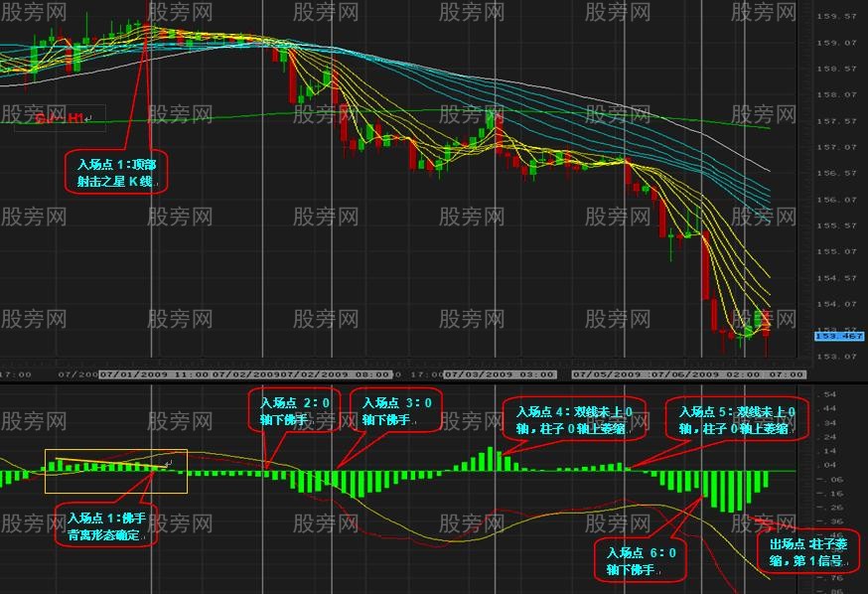This screenshot has width=868, height=594.
Task: Click the 07/01/2009 11:00 time marker
Action: [x=155, y=374]
